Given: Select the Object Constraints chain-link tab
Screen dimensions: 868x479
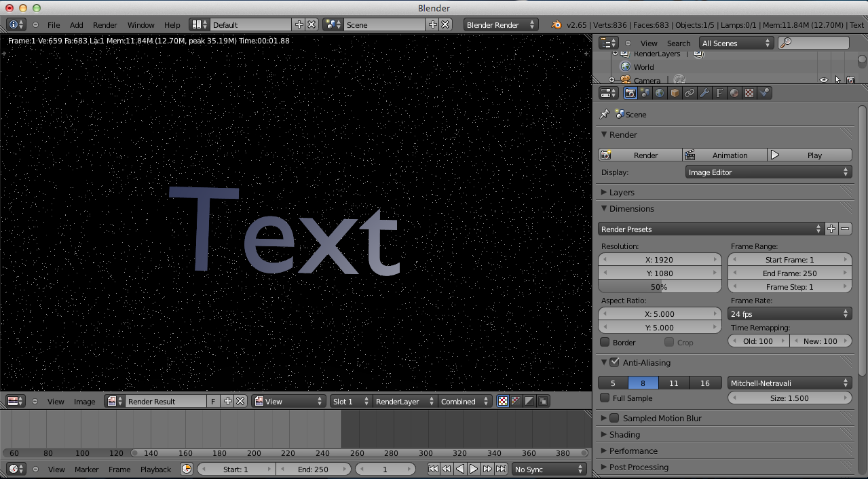Looking at the screenshot, I should tap(689, 93).
